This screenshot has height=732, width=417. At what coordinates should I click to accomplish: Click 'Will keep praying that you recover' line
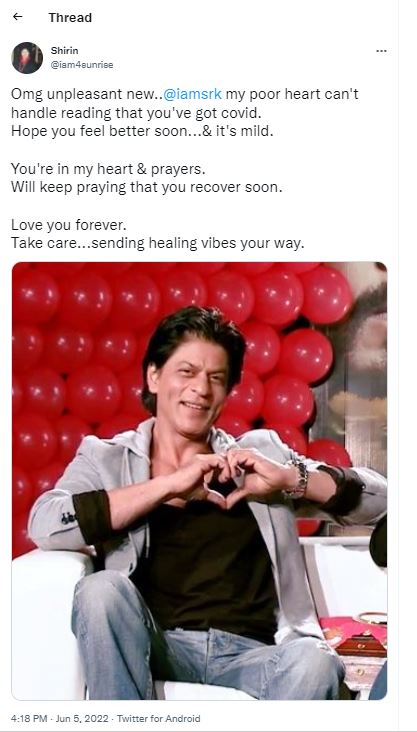[147, 188]
